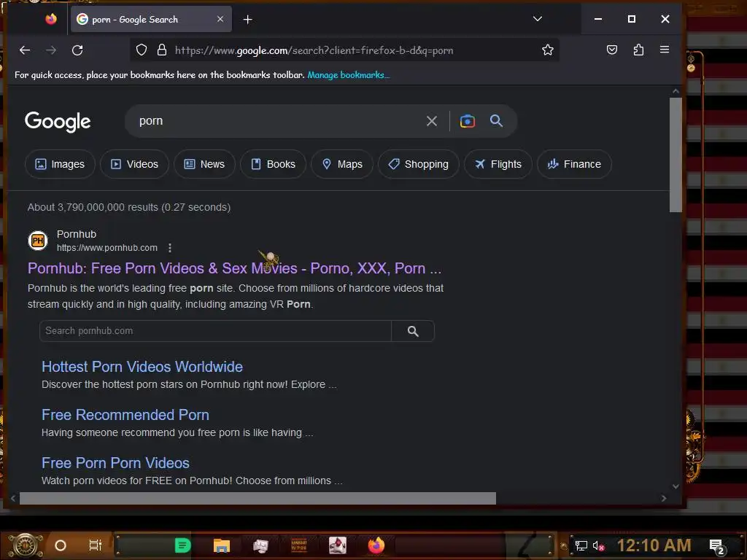Click the horizontal scrollbar thumb
The height and width of the screenshot is (560, 747).
[258, 498]
